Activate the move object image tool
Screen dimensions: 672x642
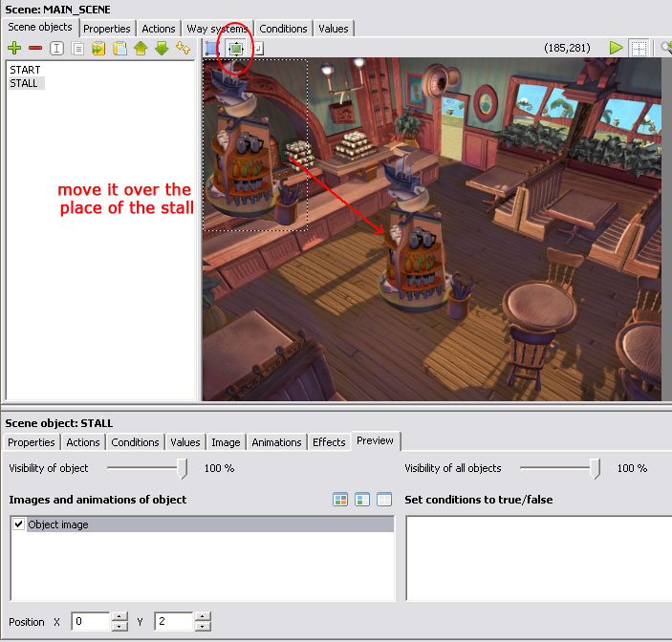tap(236, 49)
